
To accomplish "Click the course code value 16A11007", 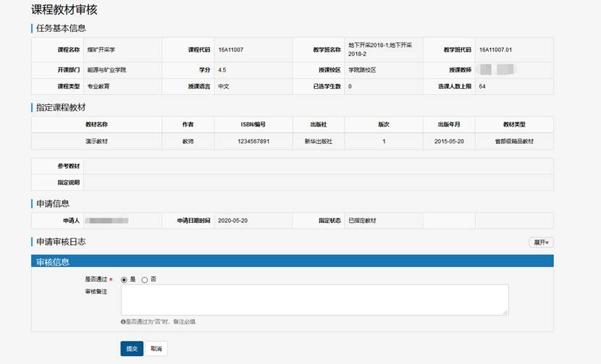I will coord(231,50).
